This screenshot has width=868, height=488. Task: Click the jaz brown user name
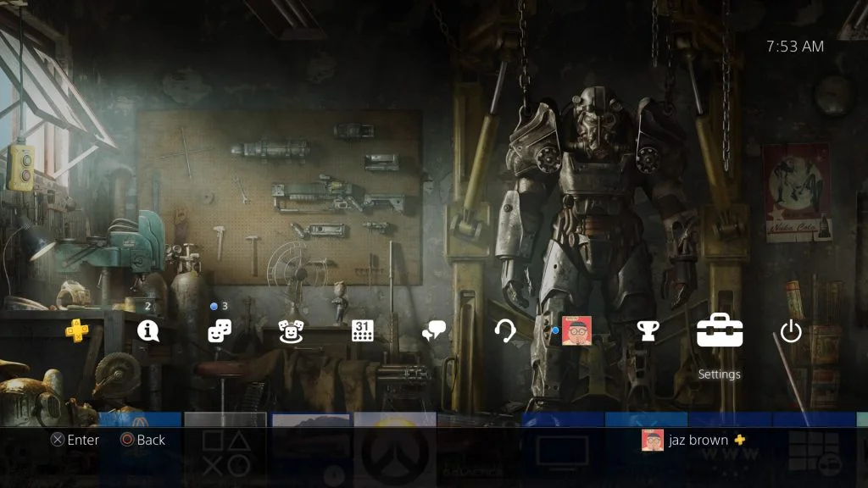click(x=698, y=441)
